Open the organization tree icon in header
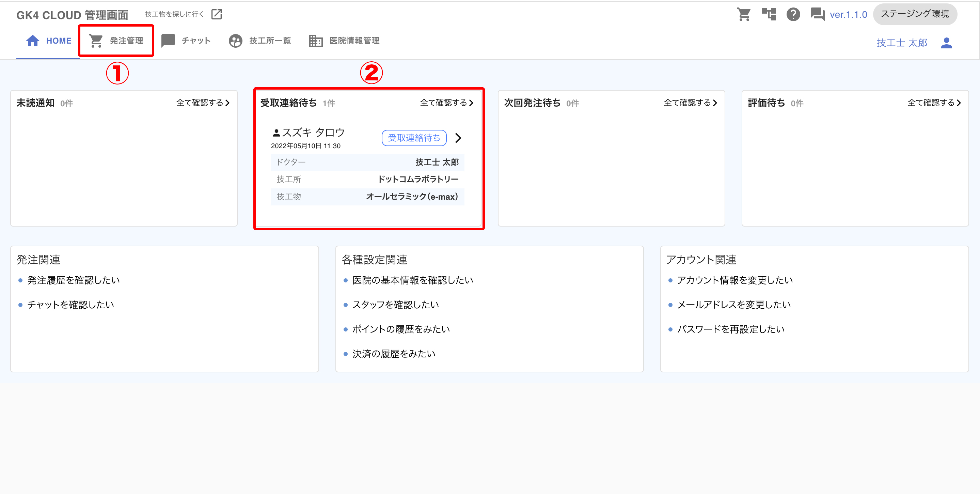 click(x=769, y=14)
